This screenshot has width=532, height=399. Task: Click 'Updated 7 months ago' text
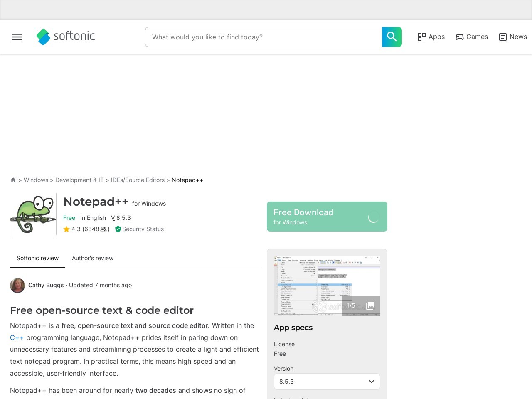(100, 285)
